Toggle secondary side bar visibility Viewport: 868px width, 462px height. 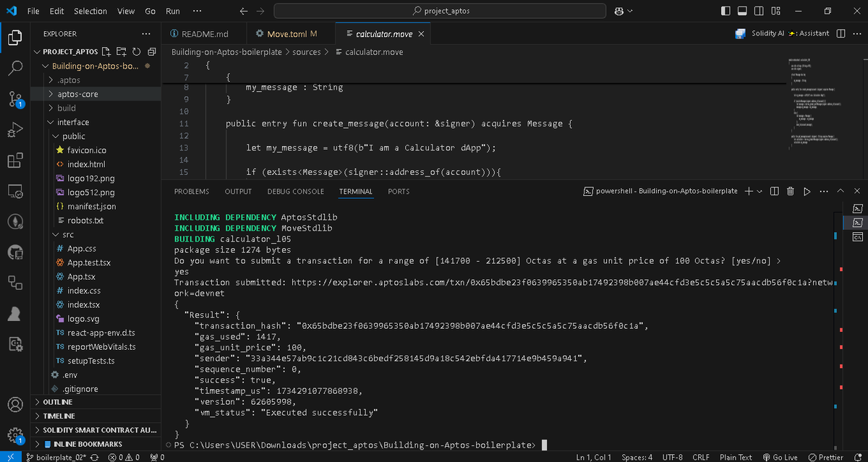click(x=759, y=11)
